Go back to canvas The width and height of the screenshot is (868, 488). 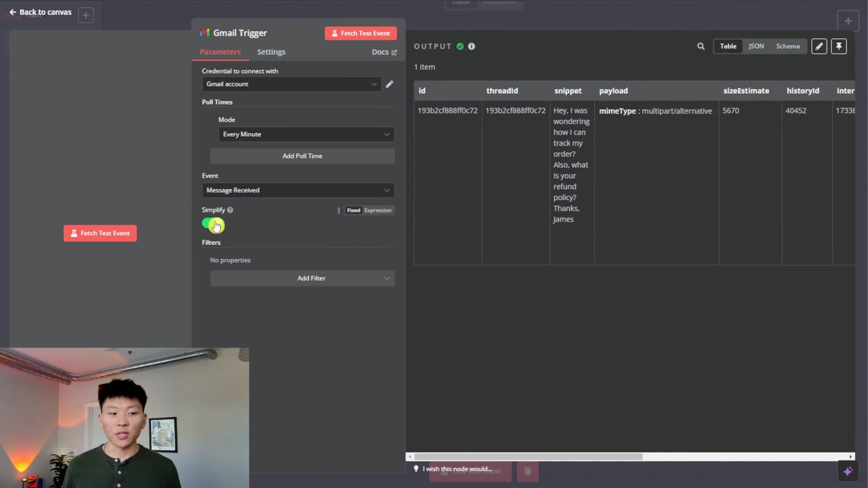(x=40, y=12)
